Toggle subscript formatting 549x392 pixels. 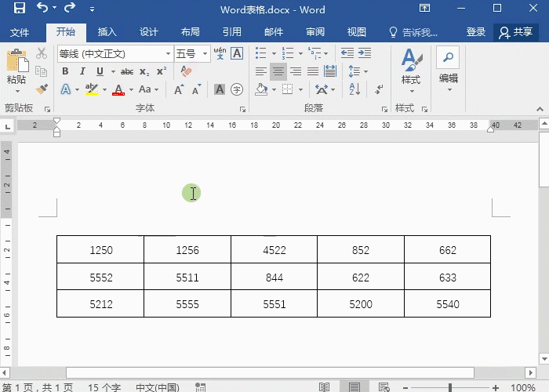tap(144, 72)
